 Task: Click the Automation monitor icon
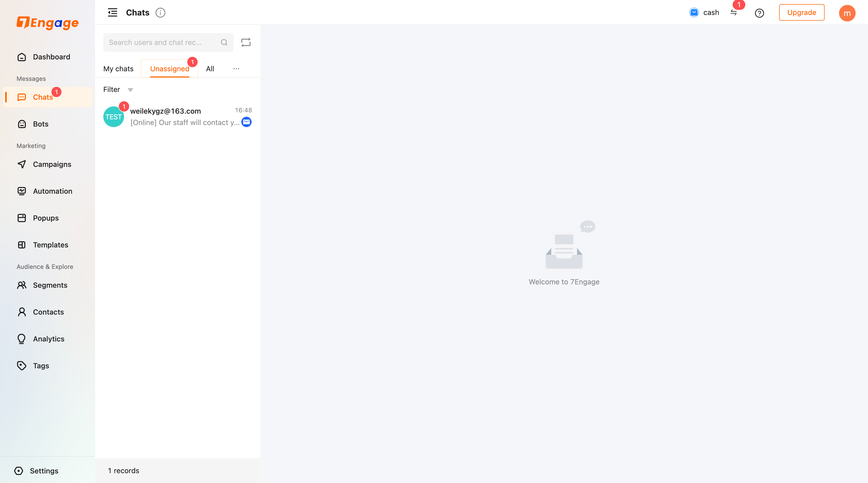tap(21, 191)
